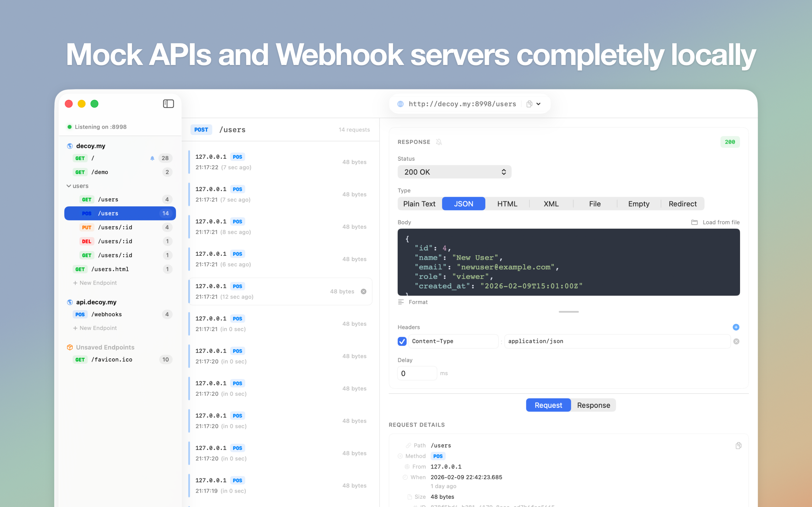Click the blue plus icon to add header
The height and width of the screenshot is (507, 812).
[x=736, y=327]
